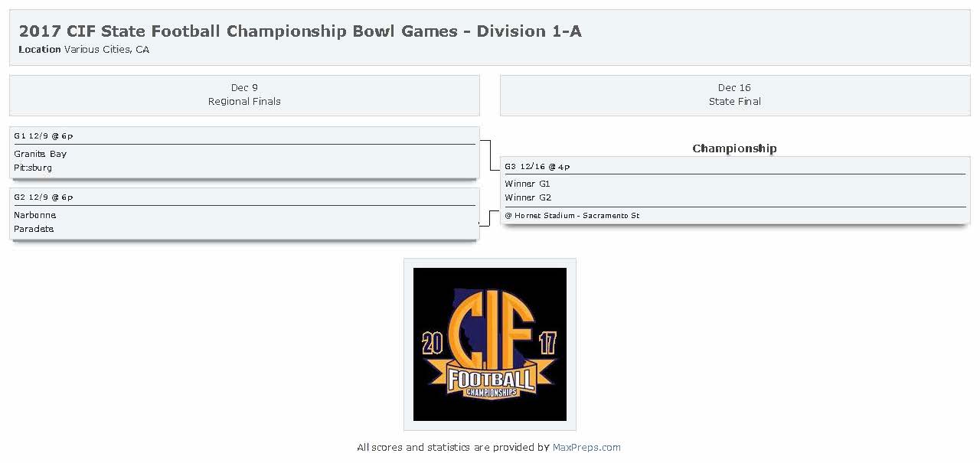Click the Dec 9 Regional Finals header
Screen dimensions: 980x463
[x=244, y=95]
